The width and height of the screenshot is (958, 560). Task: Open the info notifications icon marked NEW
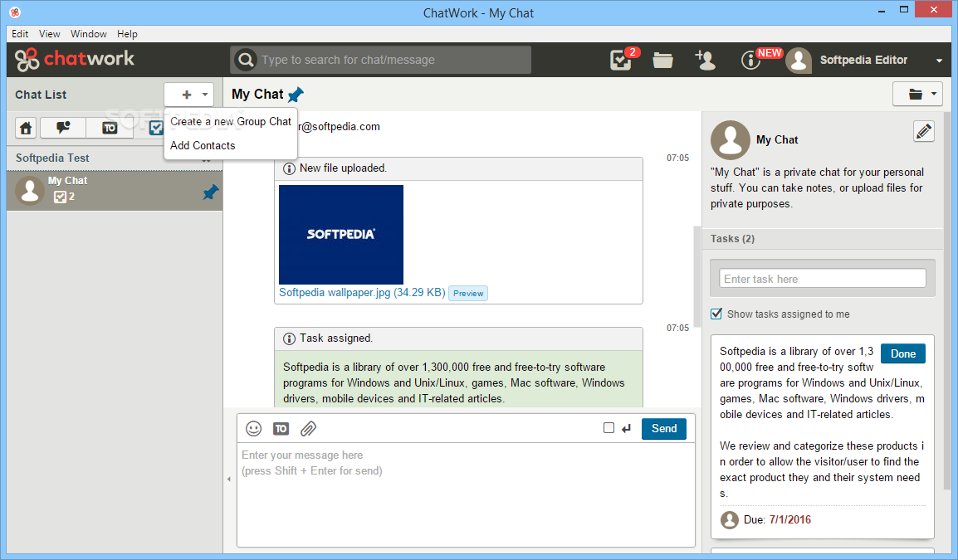tap(751, 59)
